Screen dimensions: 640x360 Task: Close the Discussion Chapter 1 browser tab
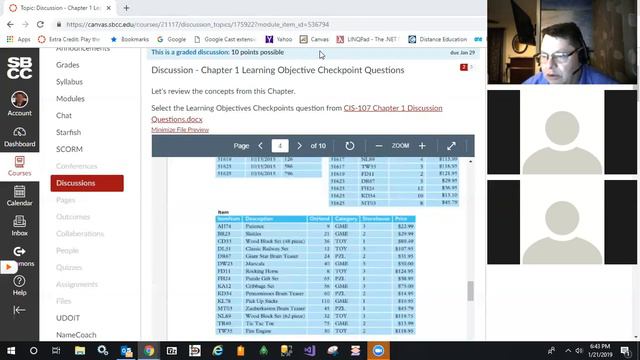tap(109, 8)
